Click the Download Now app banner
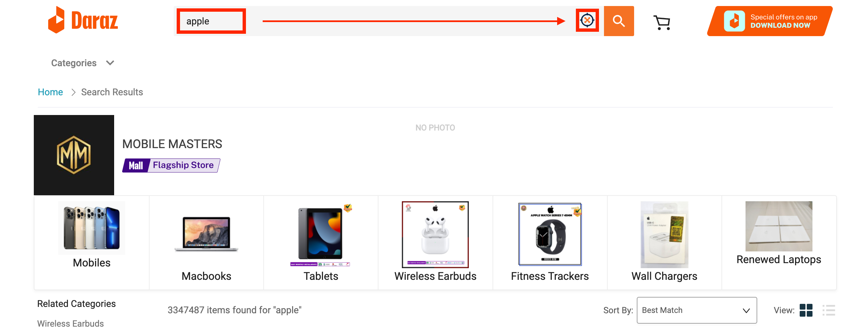The height and width of the screenshot is (335, 868). [770, 21]
